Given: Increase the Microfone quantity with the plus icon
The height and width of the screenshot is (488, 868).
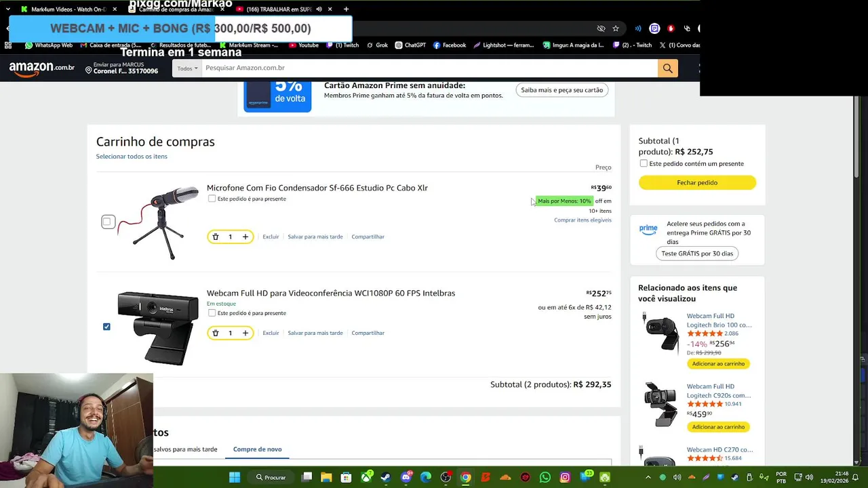Looking at the screenshot, I should coord(245,237).
